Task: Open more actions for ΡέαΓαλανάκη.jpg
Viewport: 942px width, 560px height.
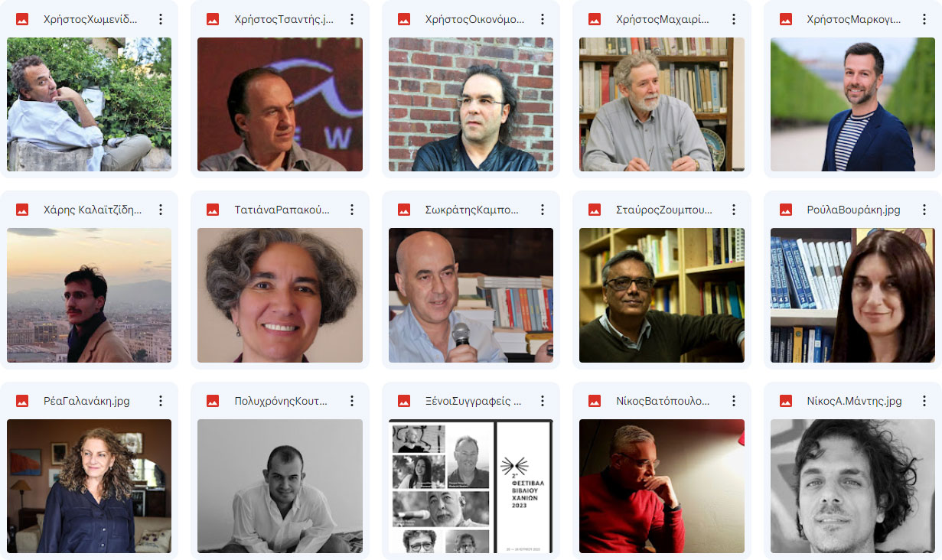Action: pyautogui.click(x=161, y=401)
